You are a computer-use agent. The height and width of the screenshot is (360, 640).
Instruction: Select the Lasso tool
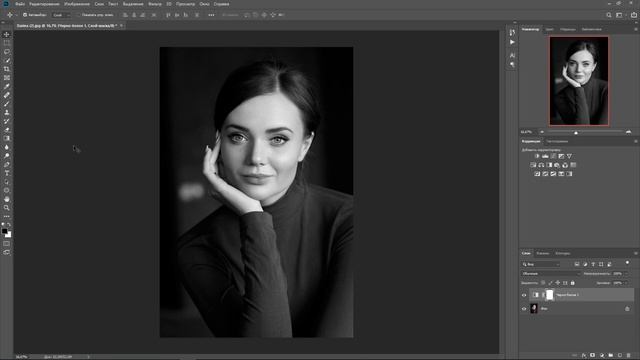tap(7, 52)
